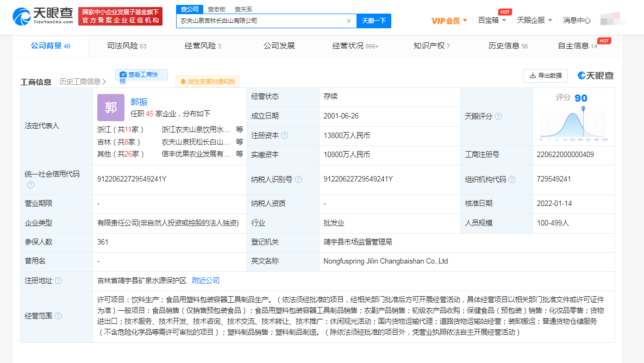Open the 郭振 legal representative link
The image size is (644, 363).
click(x=139, y=102)
